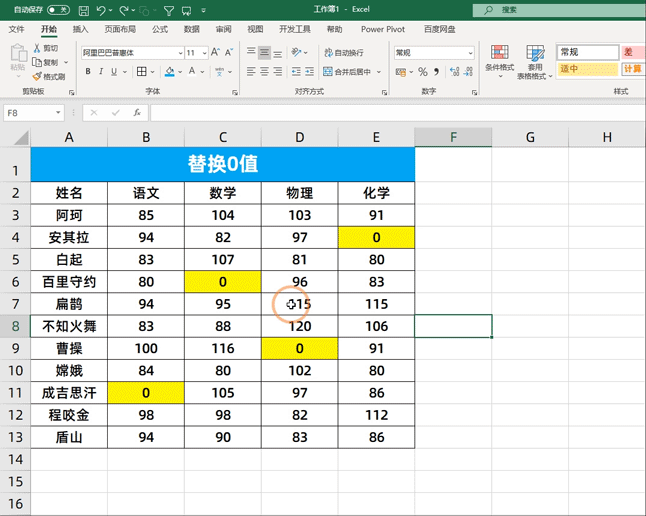Click the borders grid icon
The image size is (646, 516).
click(142, 71)
